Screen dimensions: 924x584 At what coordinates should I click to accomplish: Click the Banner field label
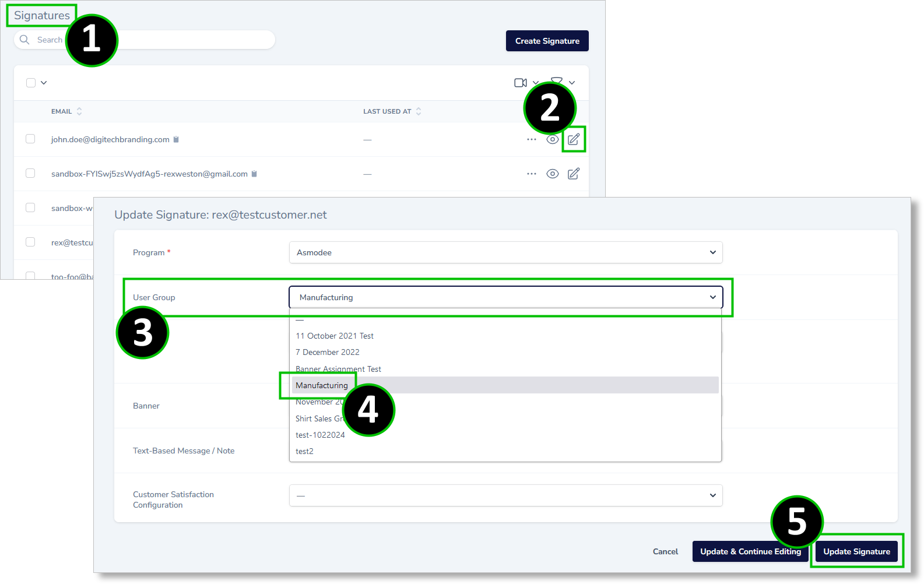click(x=146, y=406)
